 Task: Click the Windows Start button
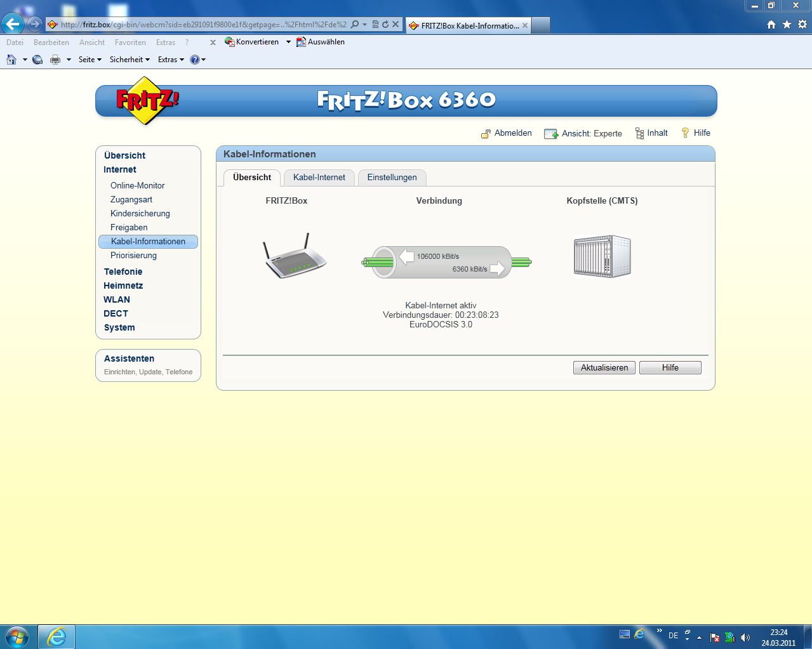17,636
